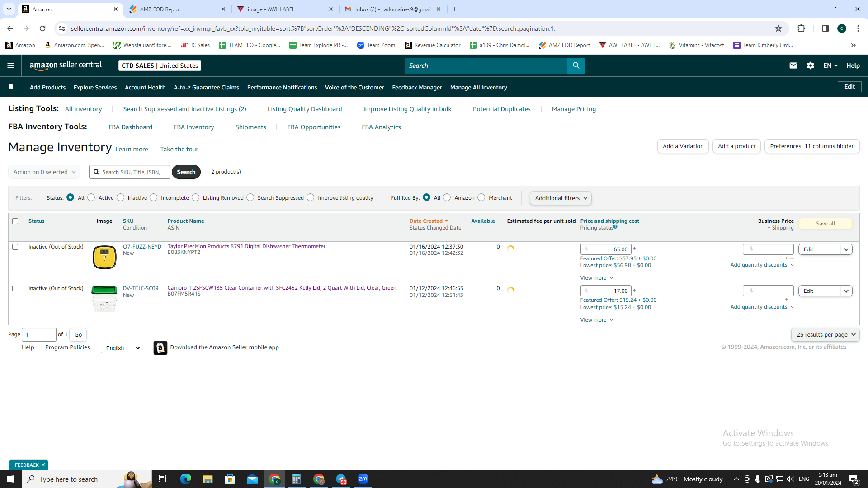This screenshot has height=488, width=868.
Task: Select Status filter Incomplete
Action: point(154,197)
